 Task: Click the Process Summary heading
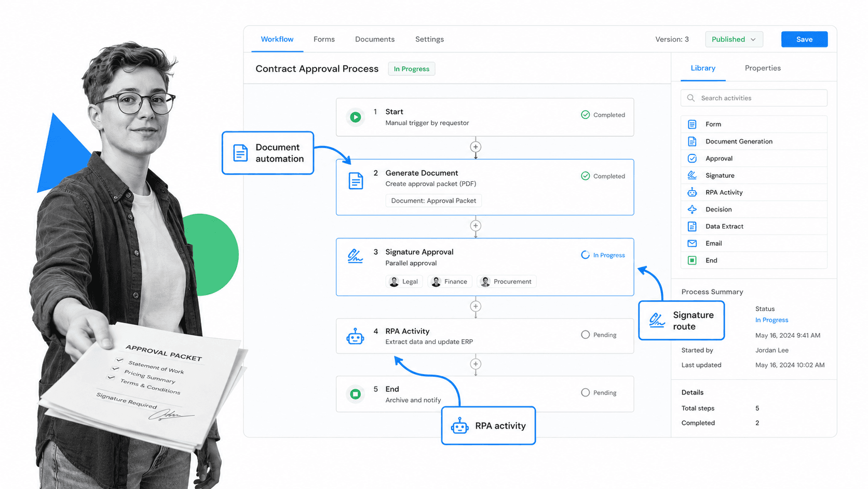(712, 292)
